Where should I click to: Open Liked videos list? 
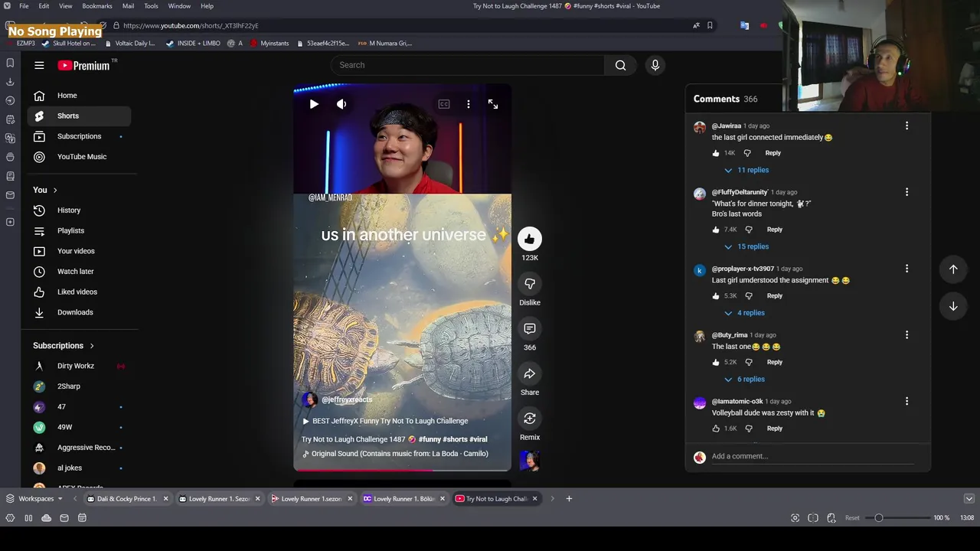click(79, 292)
